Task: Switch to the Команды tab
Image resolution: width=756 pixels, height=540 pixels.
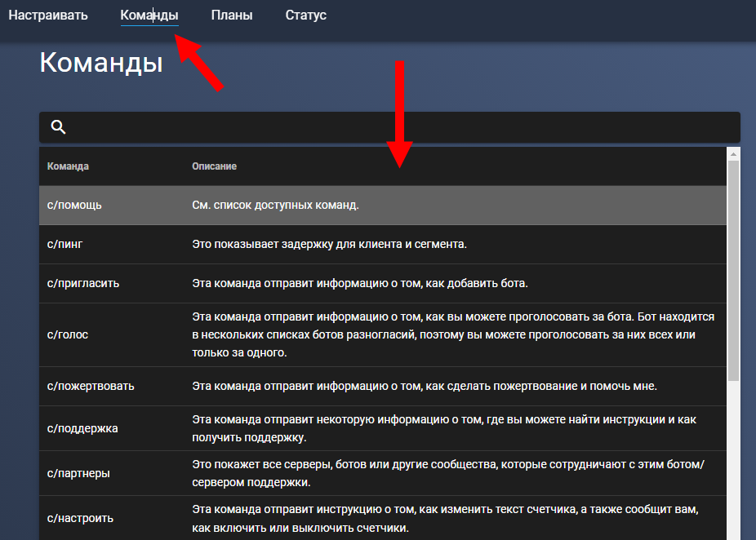Action: pos(149,15)
